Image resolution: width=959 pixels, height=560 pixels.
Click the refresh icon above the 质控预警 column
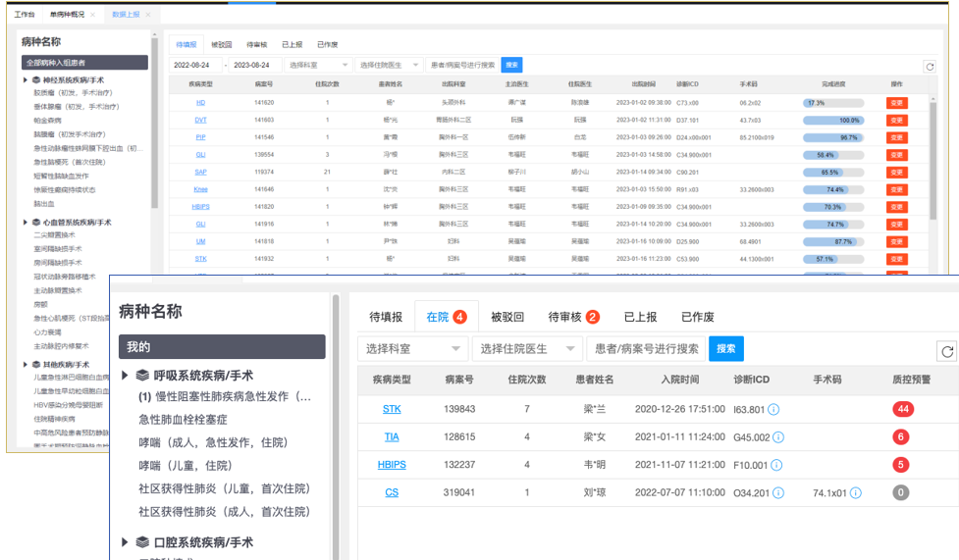[946, 350]
